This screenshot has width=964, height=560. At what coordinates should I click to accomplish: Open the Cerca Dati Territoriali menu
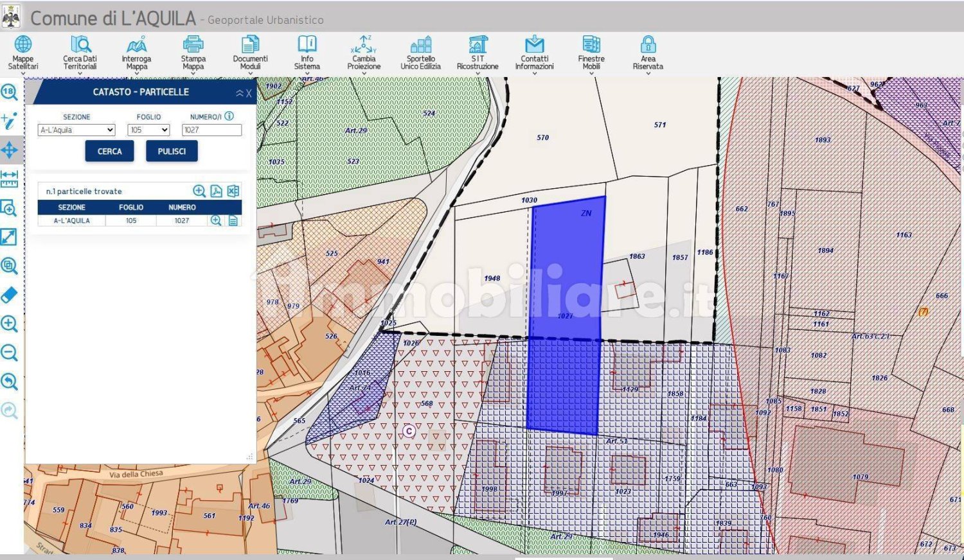point(80,53)
